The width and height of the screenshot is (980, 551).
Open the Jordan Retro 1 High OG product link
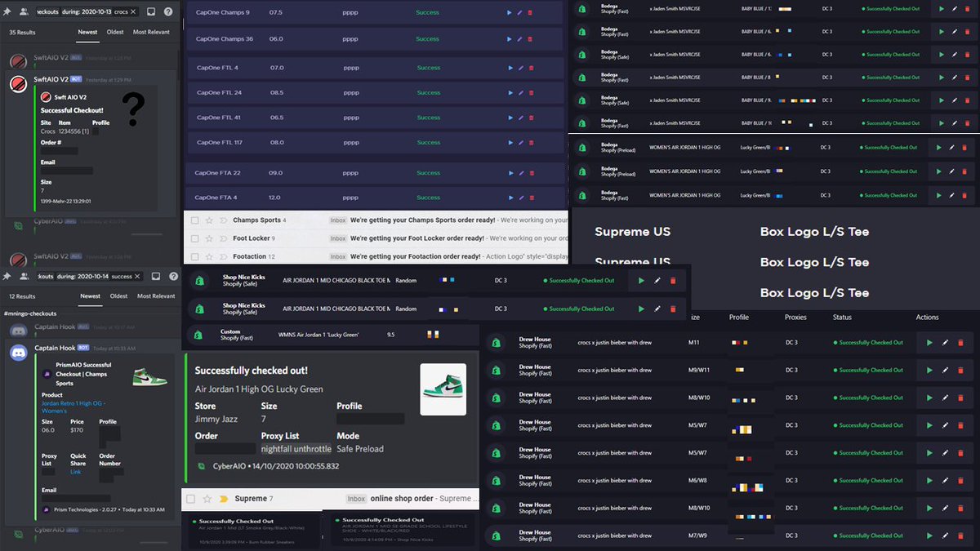pyautogui.click(x=73, y=407)
